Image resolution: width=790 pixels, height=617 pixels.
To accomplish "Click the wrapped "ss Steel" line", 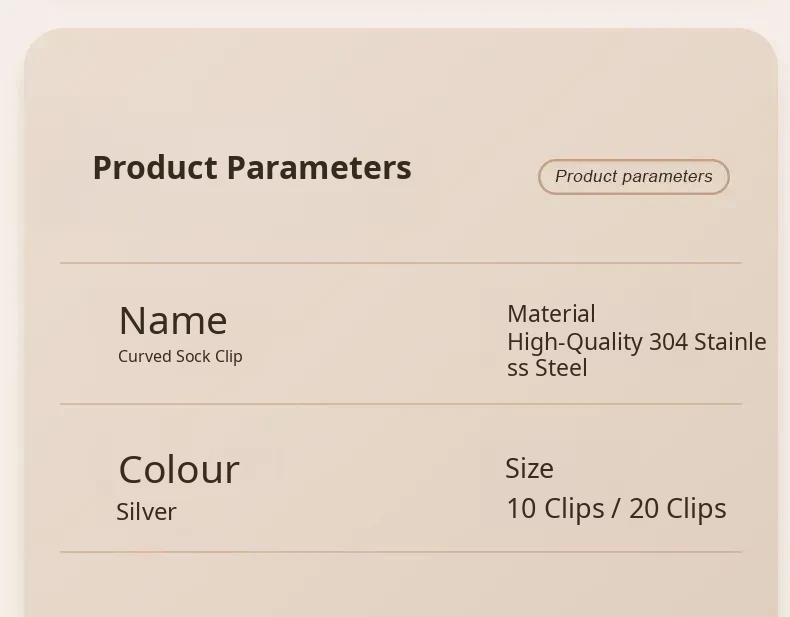I will (x=547, y=368).
